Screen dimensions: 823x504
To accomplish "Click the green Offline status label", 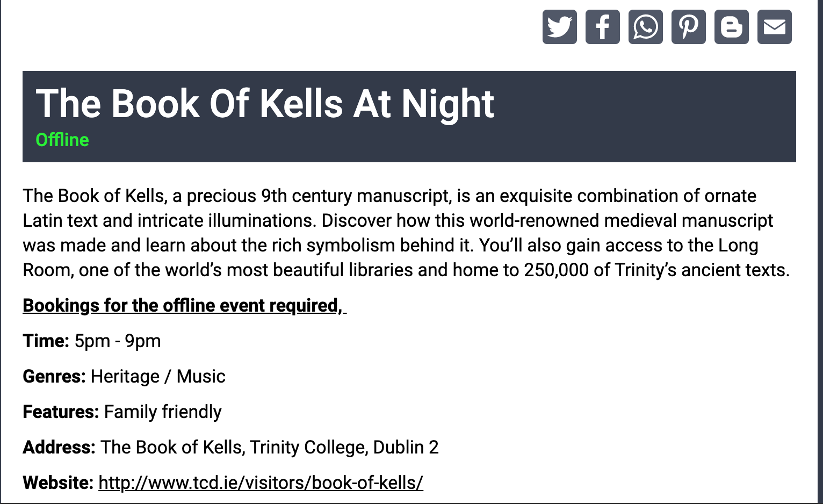I will tap(62, 140).
